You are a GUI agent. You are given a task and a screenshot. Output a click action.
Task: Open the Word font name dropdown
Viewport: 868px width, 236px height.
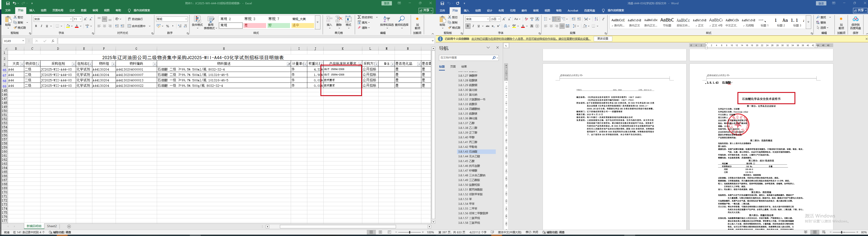(x=488, y=19)
